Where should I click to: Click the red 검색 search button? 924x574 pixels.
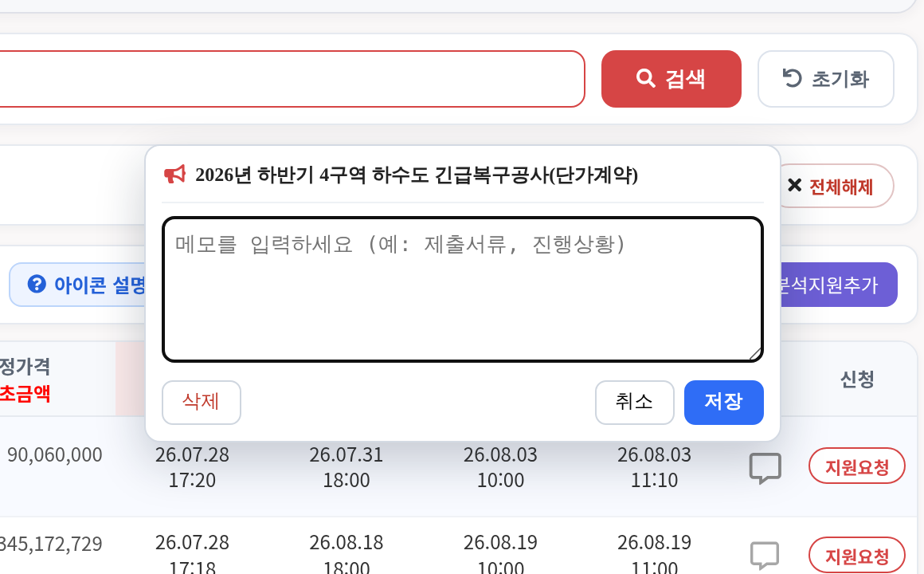671,79
